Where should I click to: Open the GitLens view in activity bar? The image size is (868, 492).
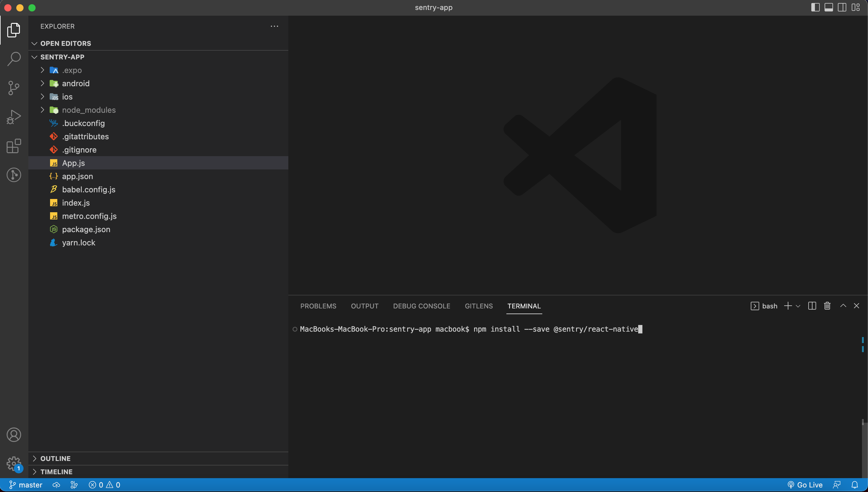tap(14, 175)
